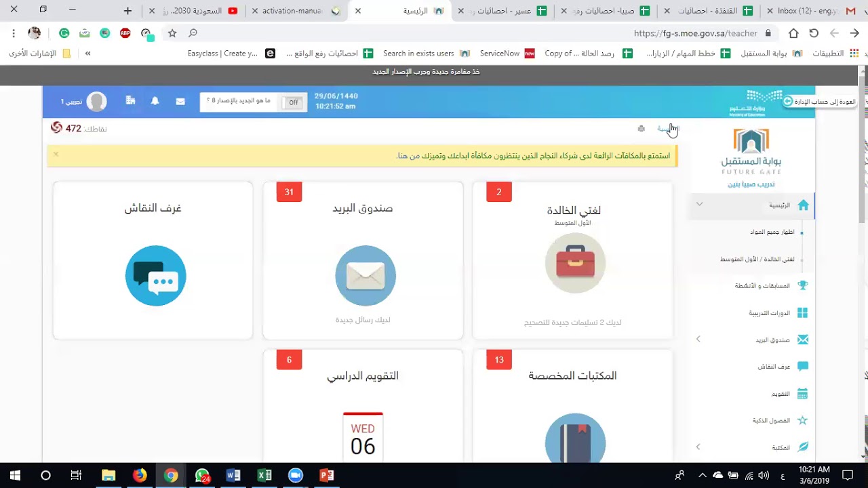The height and width of the screenshot is (488, 868).
Task: Open the mail envelope icon in top bar
Action: point(180,102)
